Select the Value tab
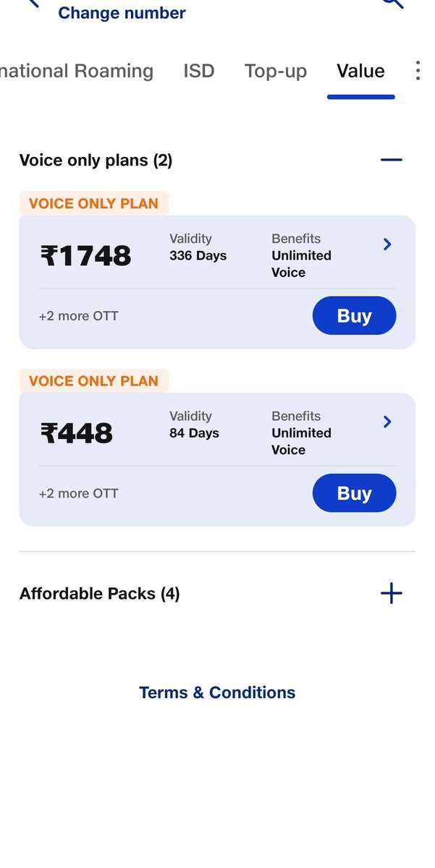This screenshot has width=435, height=868. 360,71
